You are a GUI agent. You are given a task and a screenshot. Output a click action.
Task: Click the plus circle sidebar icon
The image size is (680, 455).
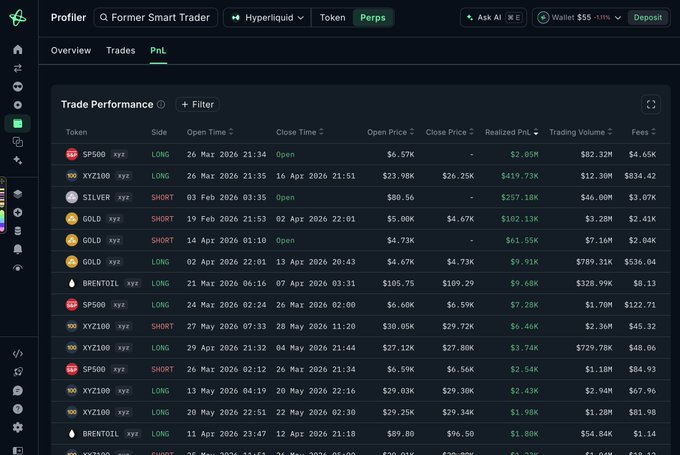pyautogui.click(x=18, y=213)
